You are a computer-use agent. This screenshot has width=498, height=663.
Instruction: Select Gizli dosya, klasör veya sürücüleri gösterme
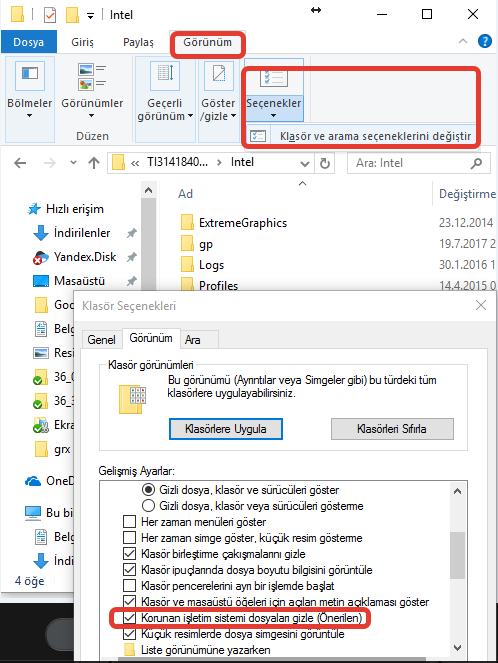click(148, 506)
